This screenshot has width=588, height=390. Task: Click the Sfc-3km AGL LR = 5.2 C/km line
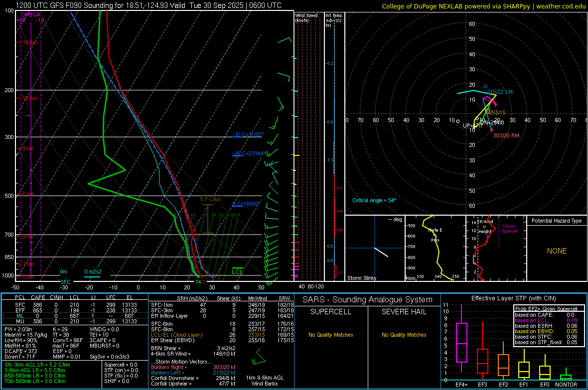37,365
